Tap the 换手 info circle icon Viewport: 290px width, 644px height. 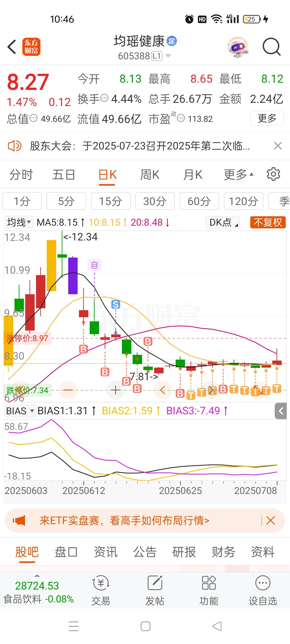(104, 98)
